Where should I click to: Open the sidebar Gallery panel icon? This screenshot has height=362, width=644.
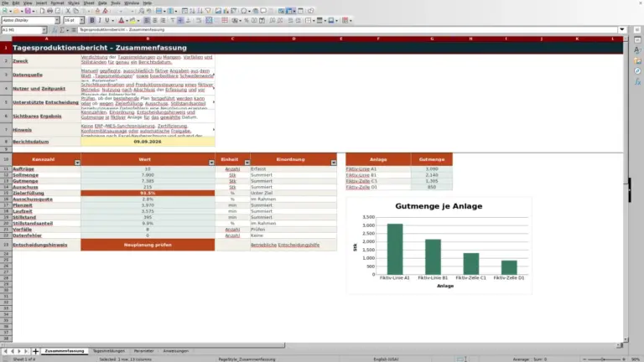(x=637, y=60)
